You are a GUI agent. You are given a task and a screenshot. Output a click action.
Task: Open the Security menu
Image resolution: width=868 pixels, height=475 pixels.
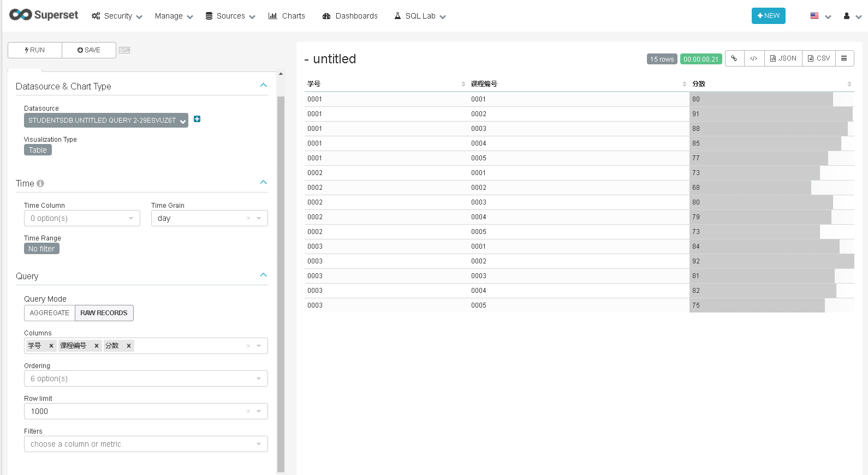coord(117,16)
